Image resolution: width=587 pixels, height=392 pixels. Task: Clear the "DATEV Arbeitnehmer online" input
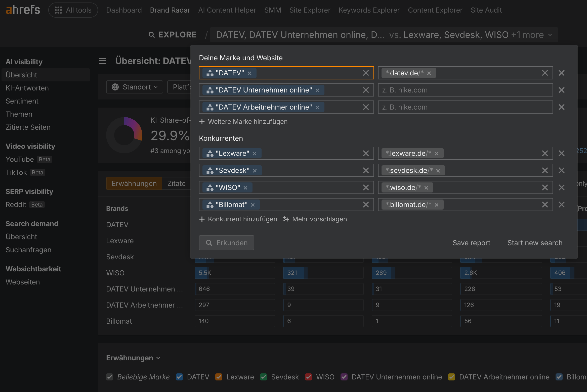pos(366,107)
